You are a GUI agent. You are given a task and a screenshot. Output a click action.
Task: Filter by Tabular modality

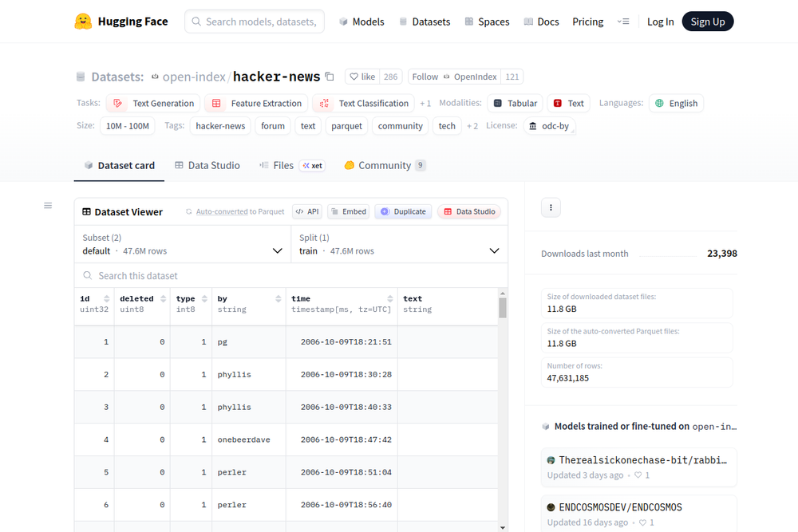(515, 103)
